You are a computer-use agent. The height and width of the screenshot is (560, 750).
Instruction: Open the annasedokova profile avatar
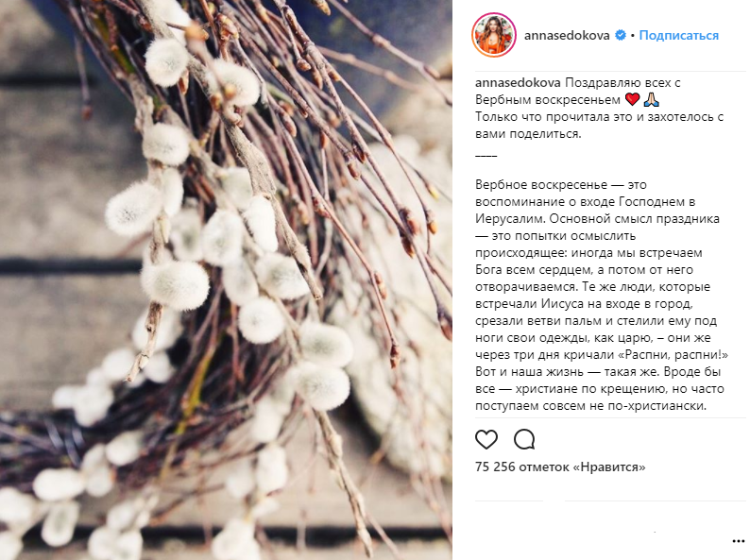[494, 35]
